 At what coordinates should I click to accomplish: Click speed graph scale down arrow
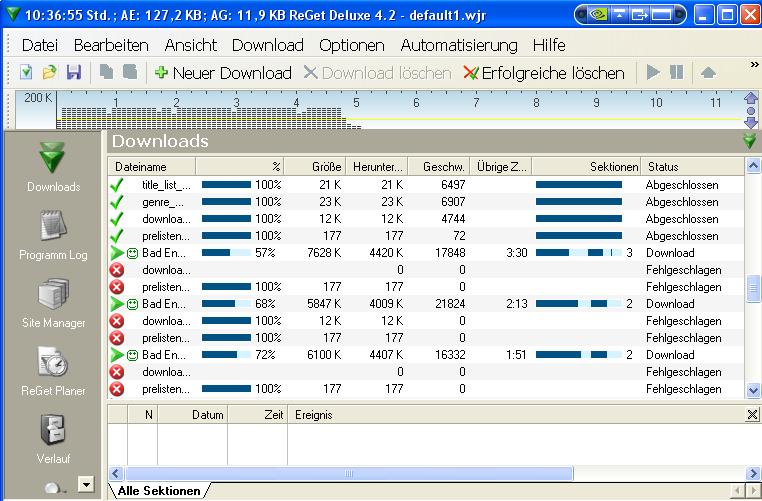[x=751, y=122]
